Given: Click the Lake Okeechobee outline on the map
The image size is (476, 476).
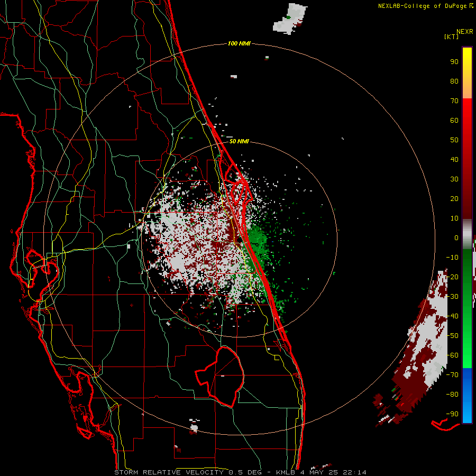Looking at the screenshot, I should coord(221,377).
